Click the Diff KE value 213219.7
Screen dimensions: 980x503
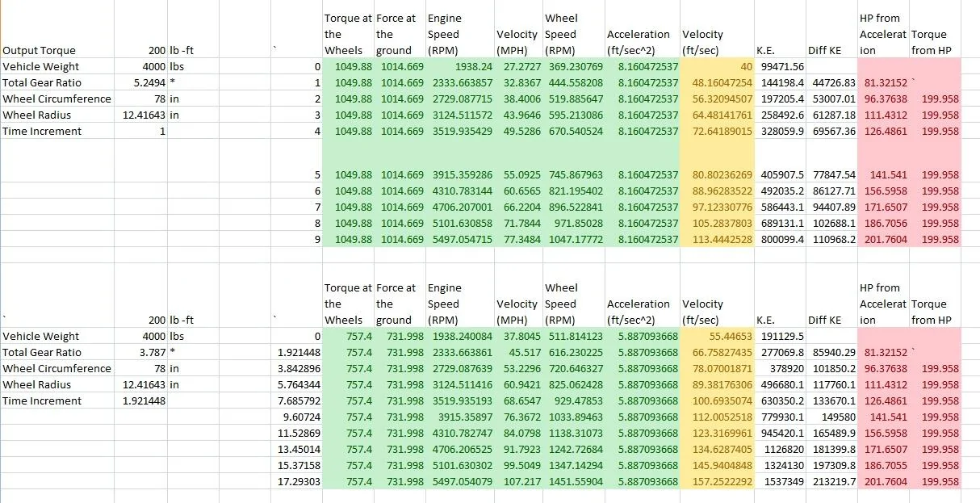pyautogui.click(x=832, y=481)
